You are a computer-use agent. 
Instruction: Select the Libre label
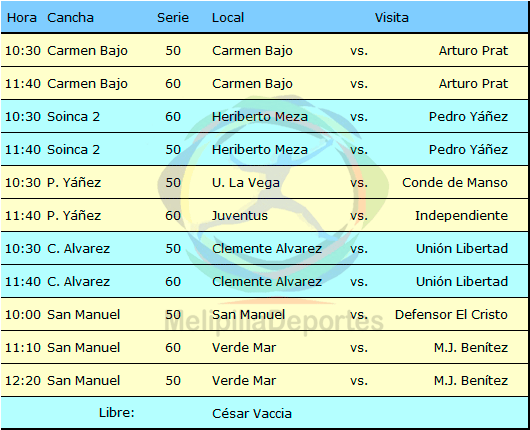coord(117,413)
